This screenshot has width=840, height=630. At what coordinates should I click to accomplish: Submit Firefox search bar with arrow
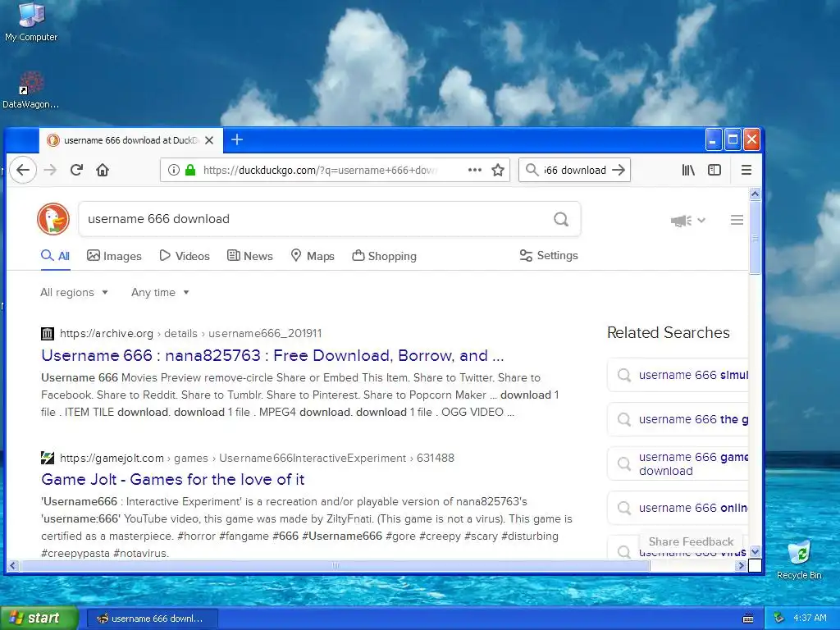click(619, 170)
